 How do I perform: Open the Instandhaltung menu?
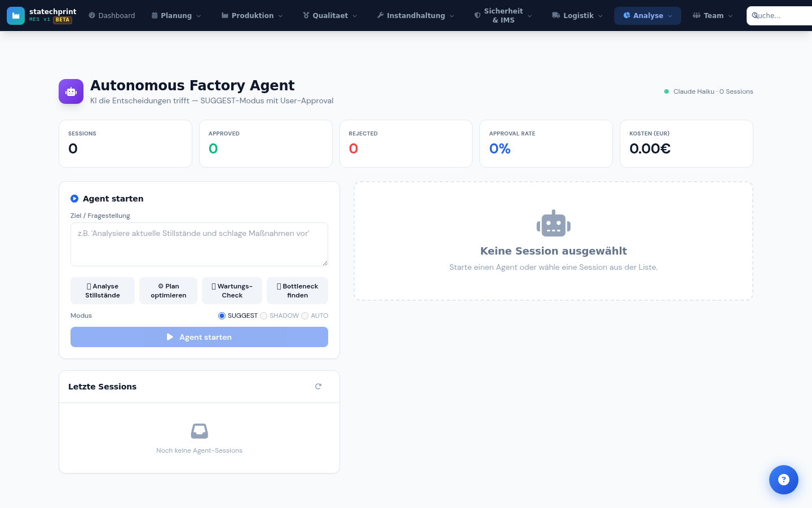coord(416,16)
